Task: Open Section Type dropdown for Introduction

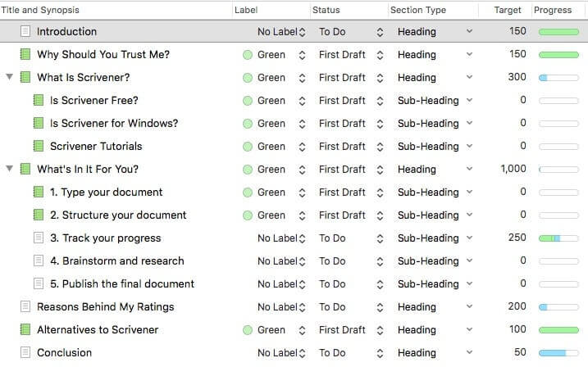Action: [x=469, y=31]
